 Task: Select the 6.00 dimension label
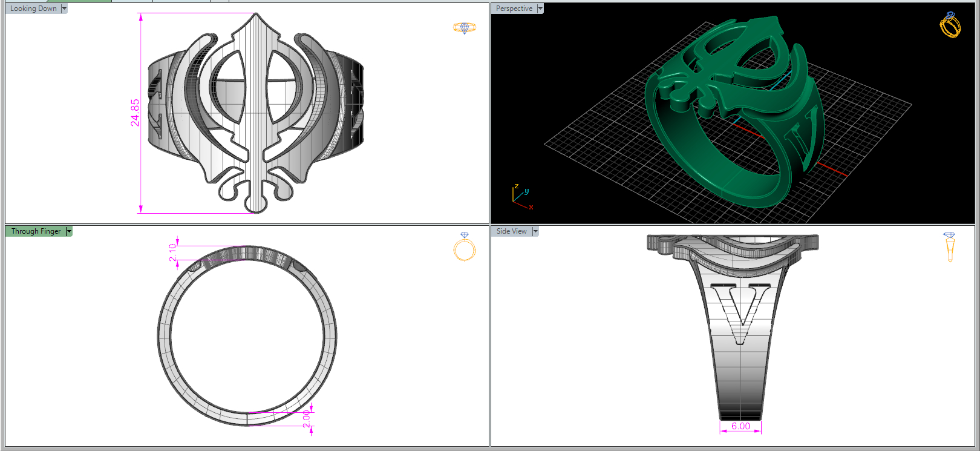coord(740,426)
